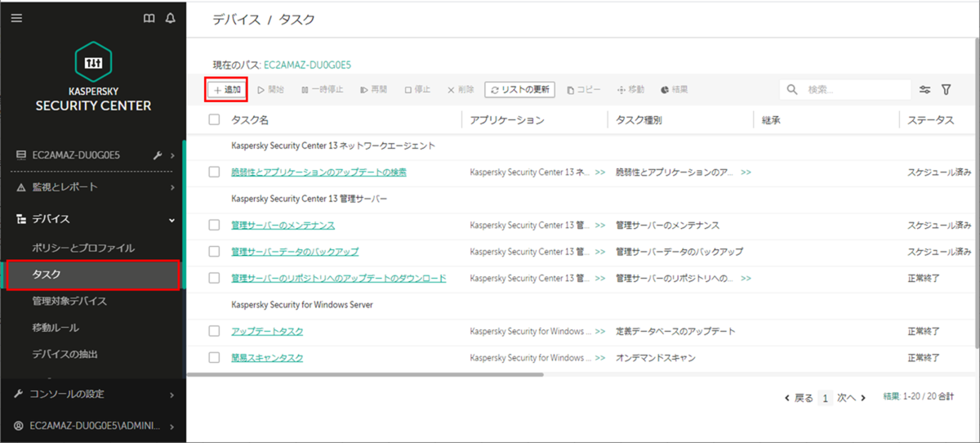Open the 管理サーバーのメンテナンス task link
The height and width of the screenshot is (443, 980).
click(x=283, y=225)
